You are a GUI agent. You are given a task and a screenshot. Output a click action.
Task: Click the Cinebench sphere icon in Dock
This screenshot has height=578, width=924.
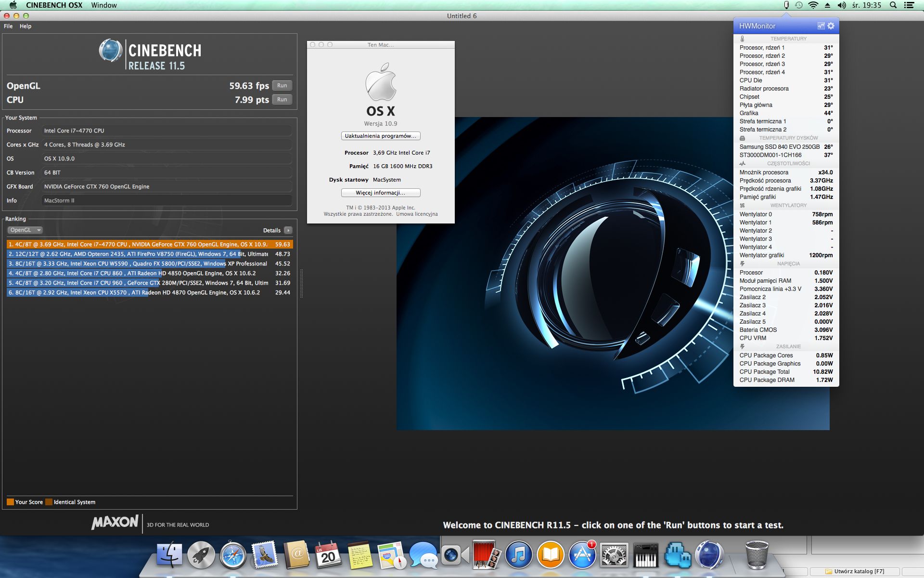pyautogui.click(x=709, y=555)
